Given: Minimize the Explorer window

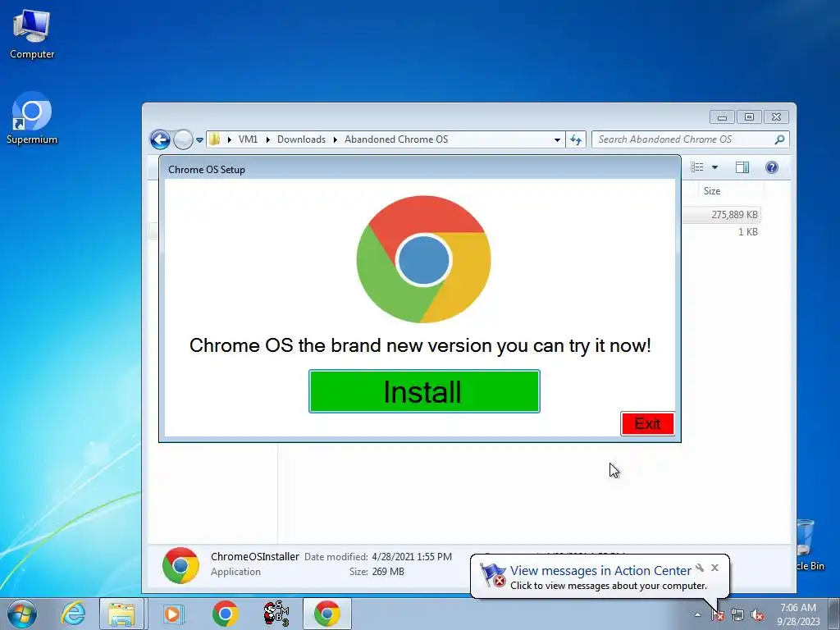Looking at the screenshot, I should tap(722, 116).
